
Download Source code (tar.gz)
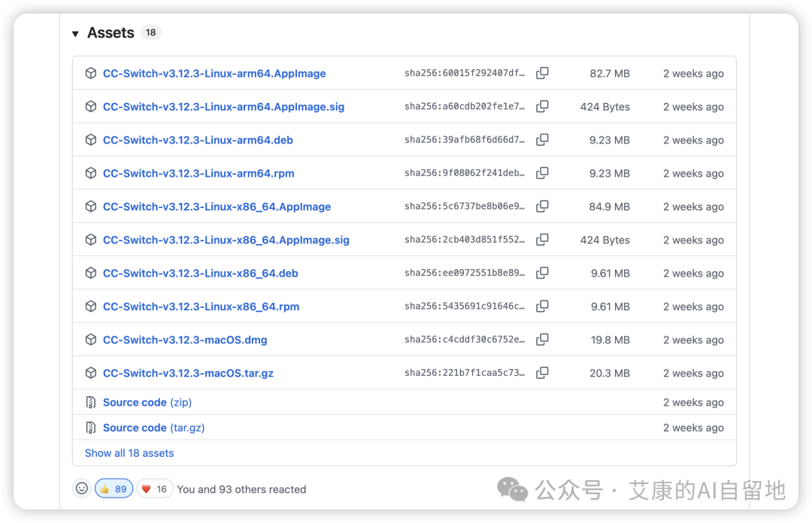point(154,428)
